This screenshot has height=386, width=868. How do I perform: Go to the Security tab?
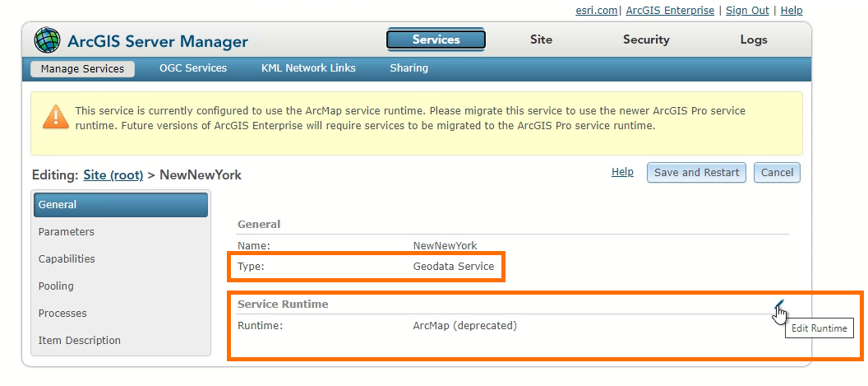pyautogui.click(x=646, y=40)
